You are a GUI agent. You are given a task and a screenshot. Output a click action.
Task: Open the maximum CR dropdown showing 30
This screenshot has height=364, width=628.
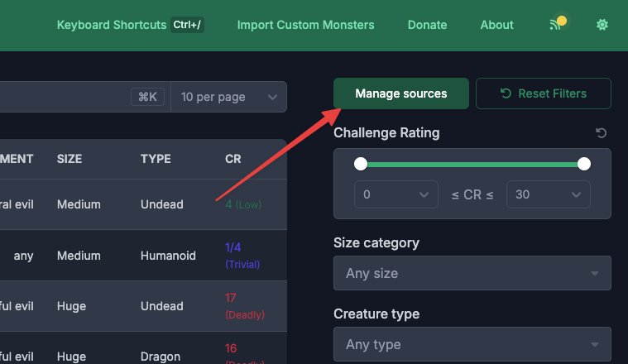548,194
